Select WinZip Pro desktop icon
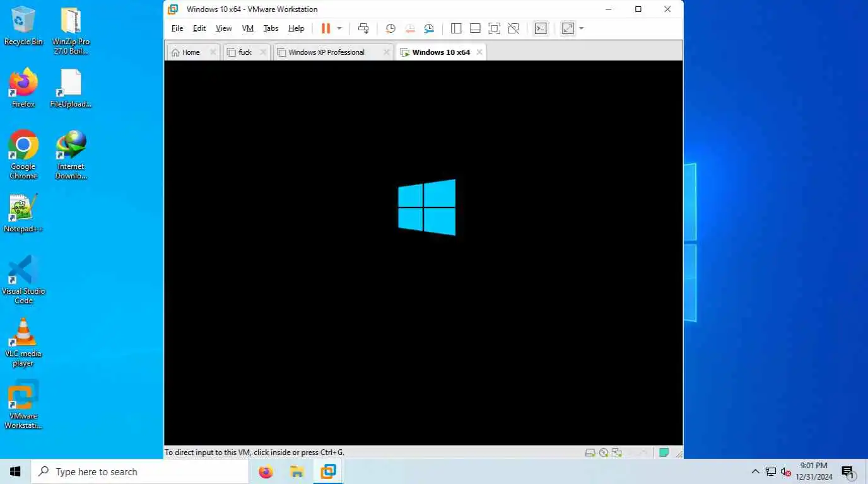The height and width of the screenshot is (484, 868). pyautogui.click(x=71, y=31)
